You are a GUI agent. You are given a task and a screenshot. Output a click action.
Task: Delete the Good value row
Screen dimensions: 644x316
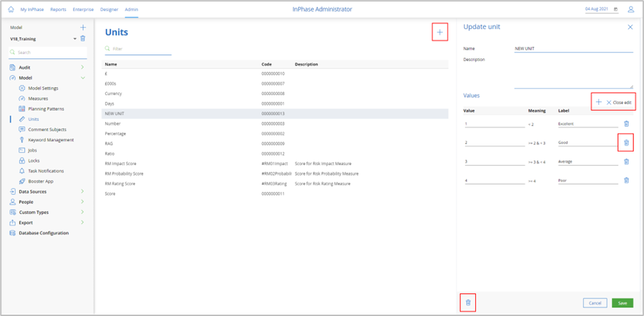coord(627,142)
